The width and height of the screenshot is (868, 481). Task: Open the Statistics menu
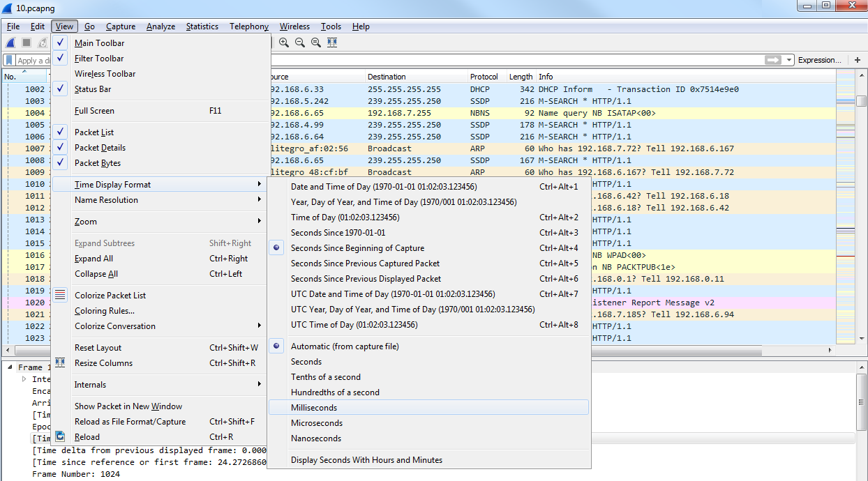click(x=202, y=26)
